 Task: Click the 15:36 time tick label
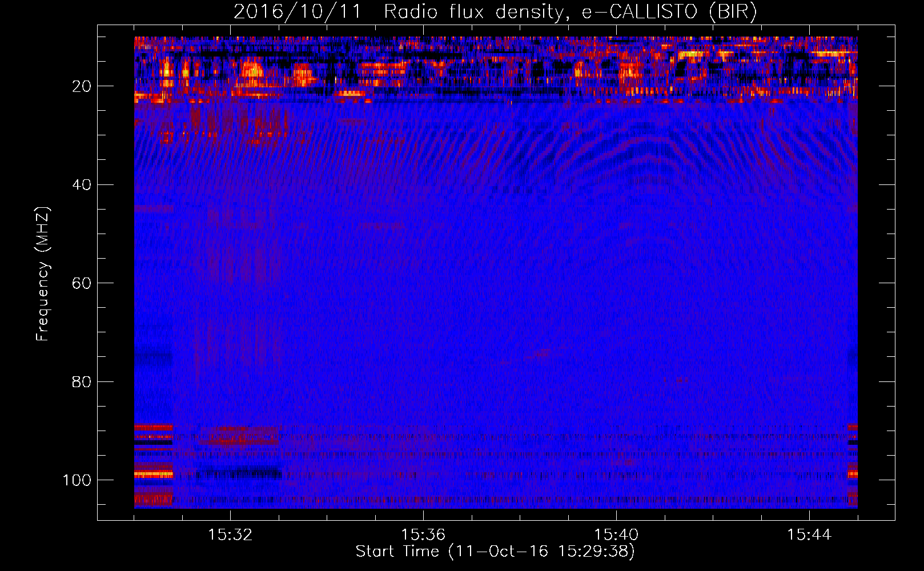pos(423,534)
